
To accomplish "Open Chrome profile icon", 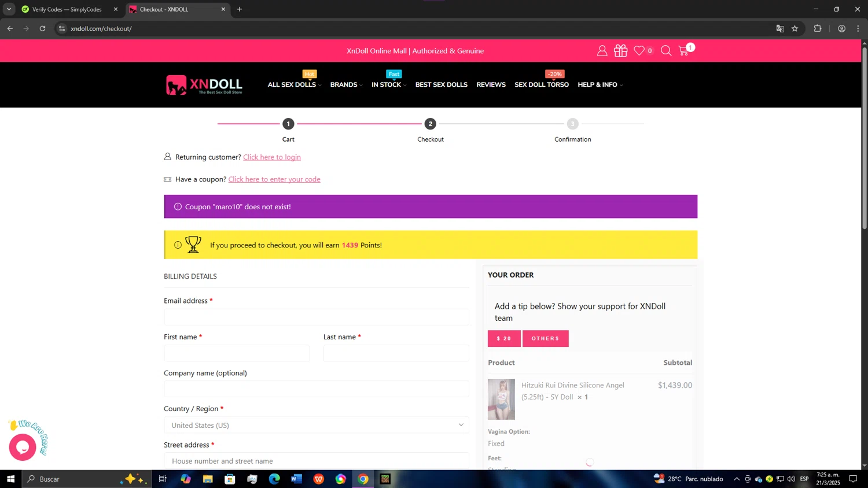I will pyautogui.click(x=841, y=28).
